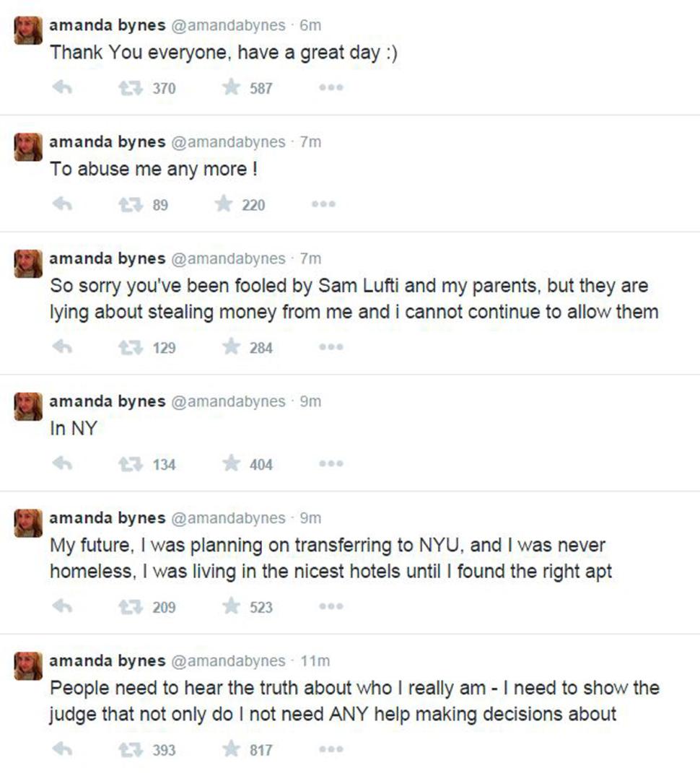Open more options on 'Thank You everyone' tweet
The height and width of the screenshot is (773, 700).
tap(332, 88)
